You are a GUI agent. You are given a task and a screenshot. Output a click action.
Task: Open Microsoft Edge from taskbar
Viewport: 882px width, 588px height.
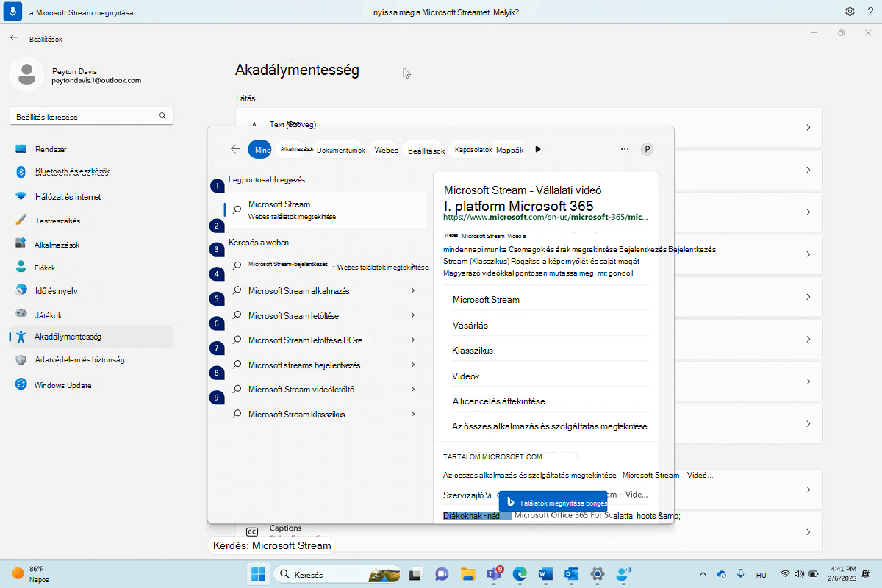(520, 574)
